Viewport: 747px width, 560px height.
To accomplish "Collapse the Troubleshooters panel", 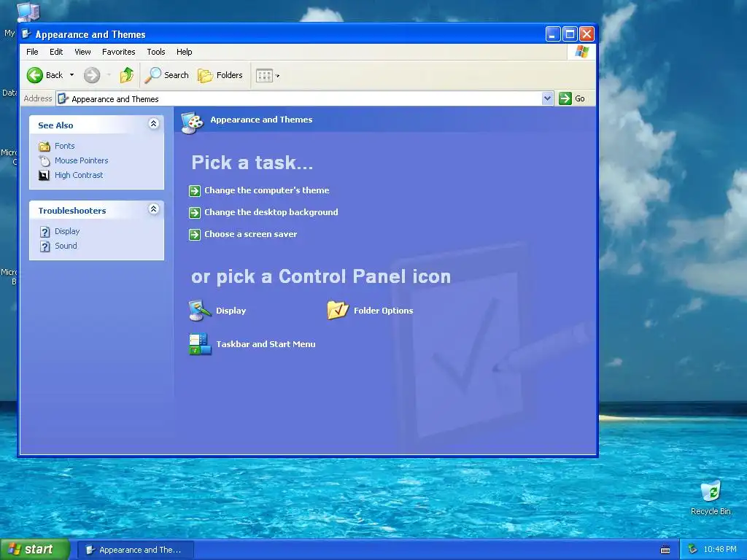I will point(153,209).
